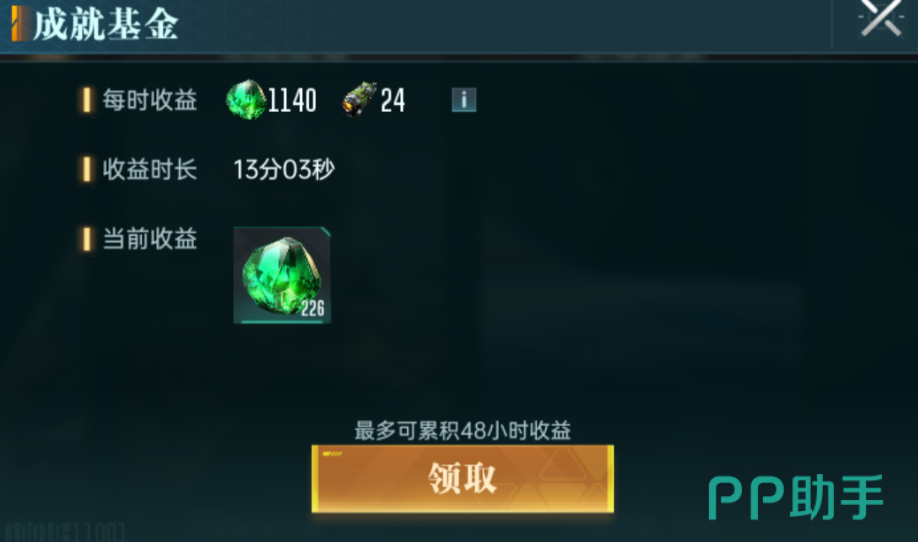Click the 领取 claim button
The width and height of the screenshot is (918, 542).
click(463, 478)
